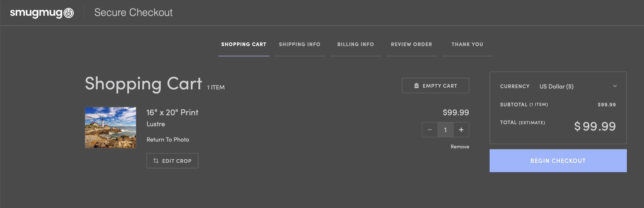Go to the Shipping Info tab
The width and height of the screenshot is (644, 208).
(299, 44)
